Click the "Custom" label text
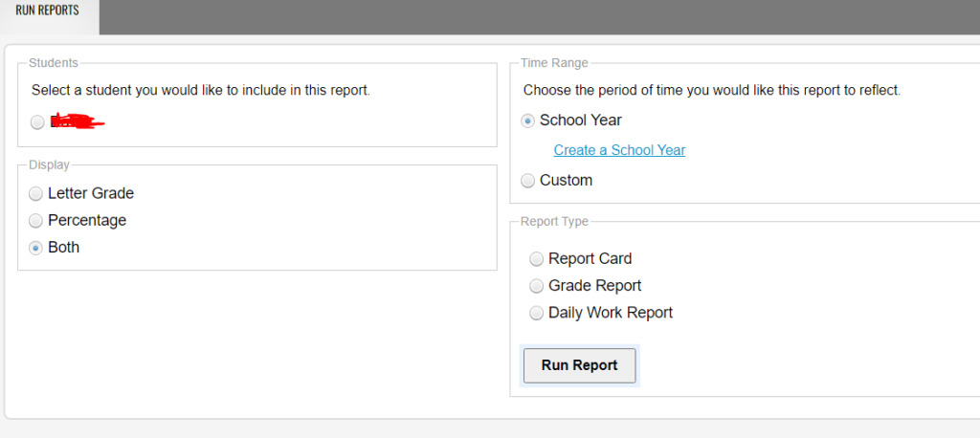Screen dimensions: 980x438 click(567, 181)
